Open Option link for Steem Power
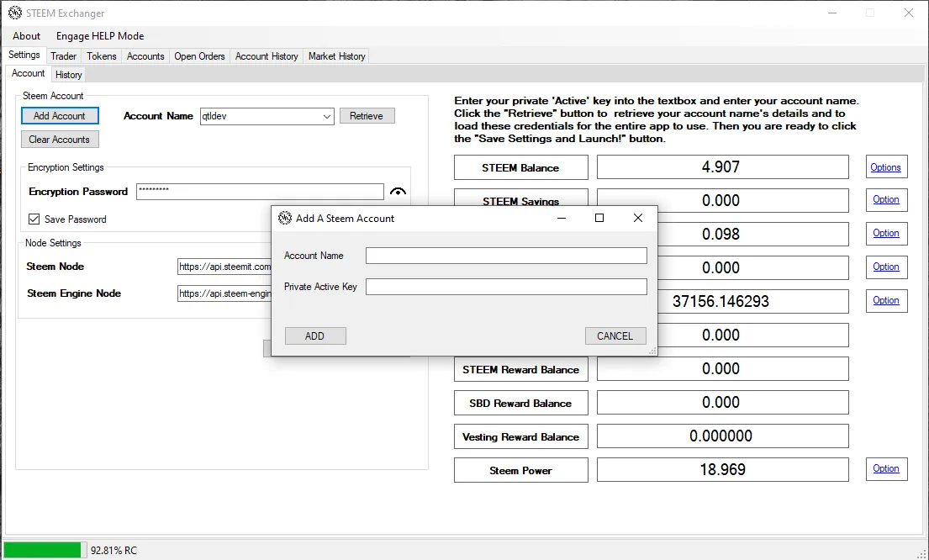 pyautogui.click(x=886, y=468)
